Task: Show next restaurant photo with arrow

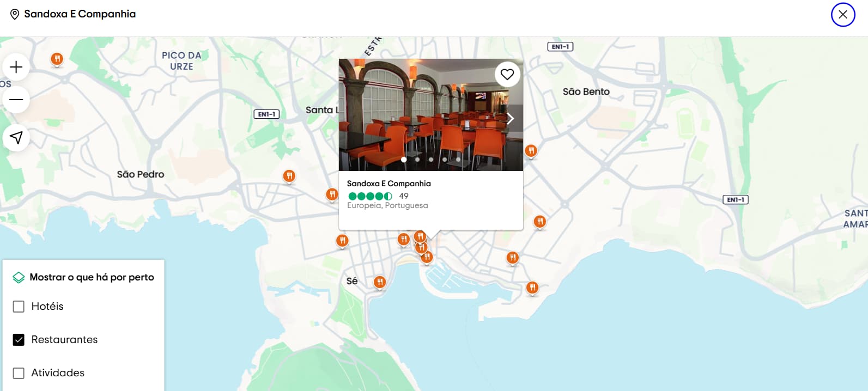Action: pyautogui.click(x=510, y=119)
